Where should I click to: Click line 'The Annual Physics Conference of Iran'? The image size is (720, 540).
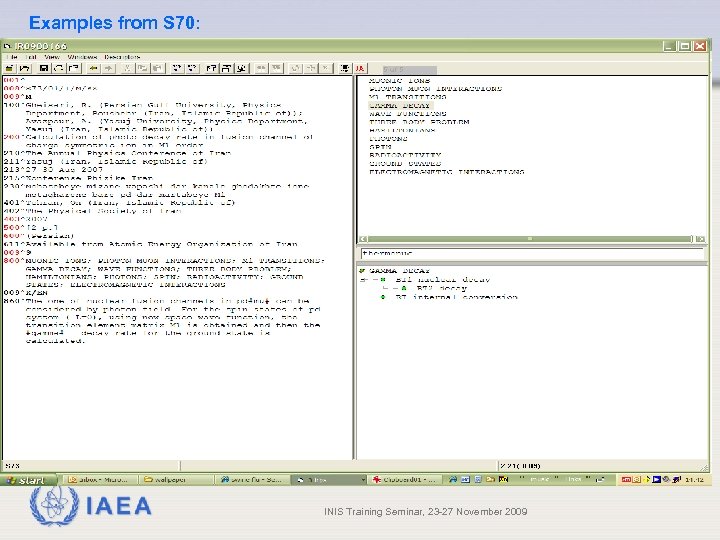129,153
